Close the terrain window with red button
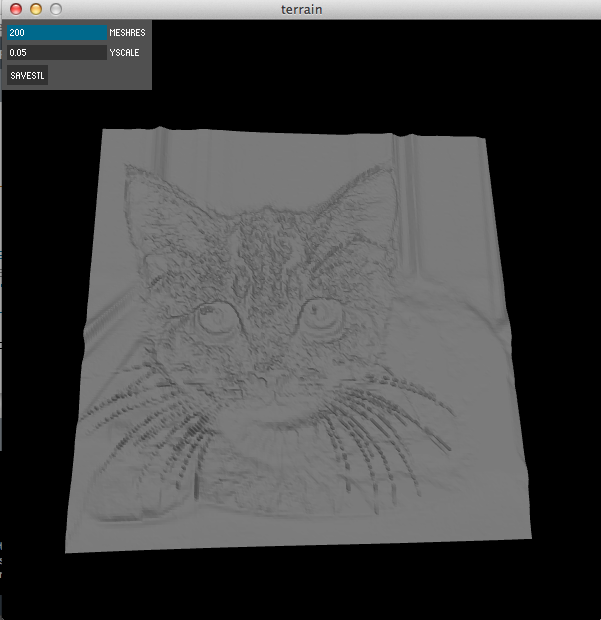This screenshot has height=620, width=601. 16,9
